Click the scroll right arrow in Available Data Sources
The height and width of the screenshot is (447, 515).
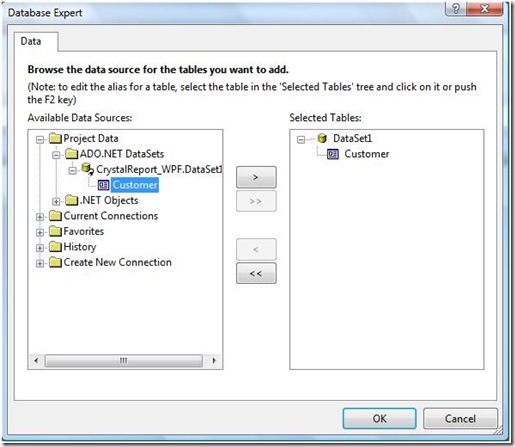coord(214,361)
